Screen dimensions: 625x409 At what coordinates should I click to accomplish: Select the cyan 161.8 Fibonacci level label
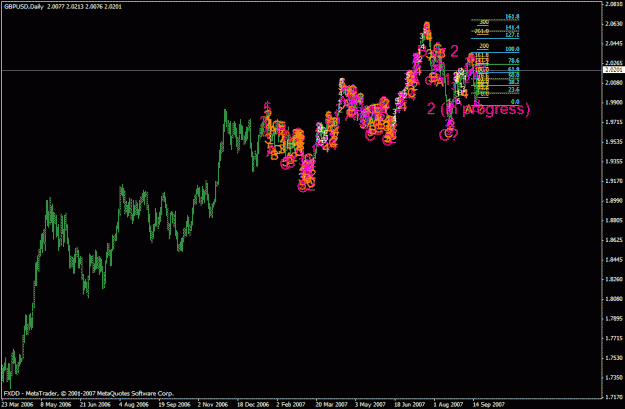click(512, 17)
